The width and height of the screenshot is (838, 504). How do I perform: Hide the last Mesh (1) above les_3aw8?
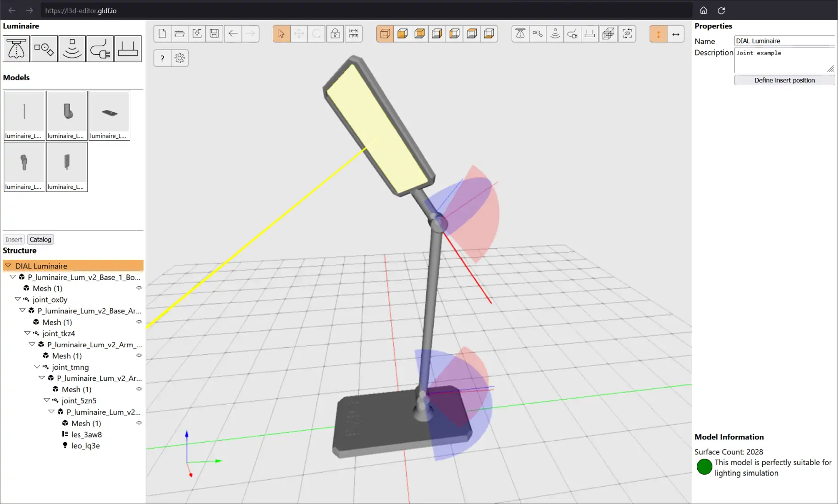tap(139, 423)
